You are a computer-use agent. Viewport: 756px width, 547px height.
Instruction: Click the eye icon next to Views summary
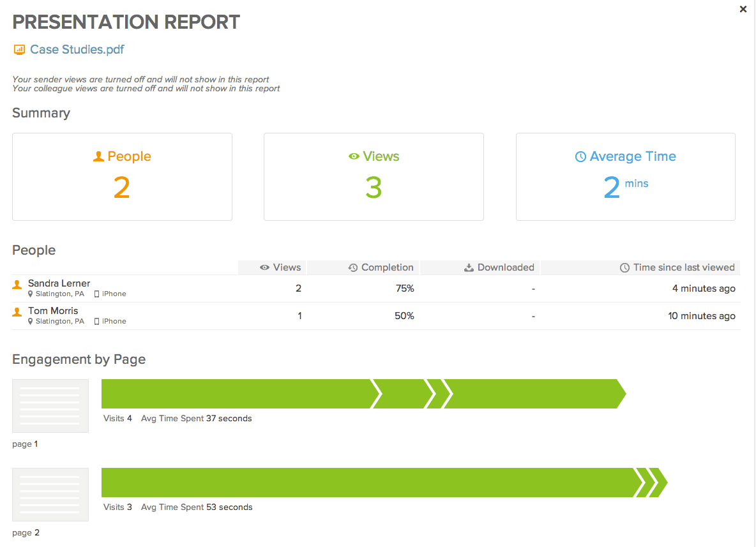pos(353,156)
